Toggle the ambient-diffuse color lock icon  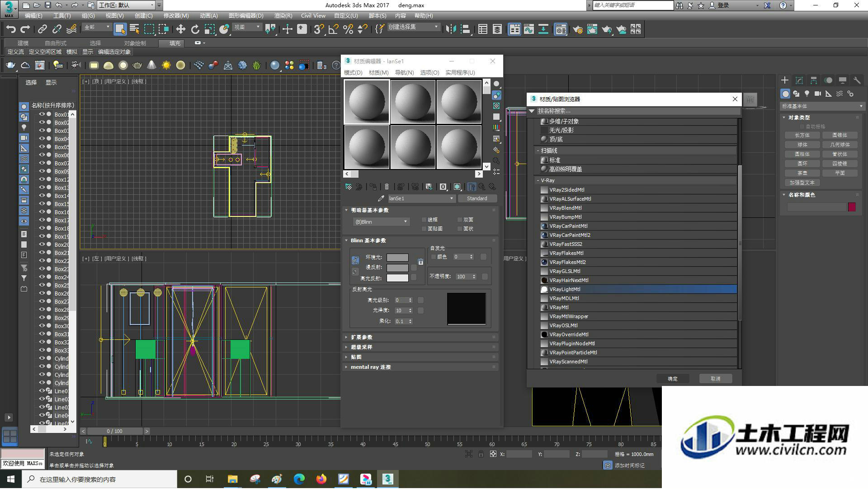tap(355, 260)
